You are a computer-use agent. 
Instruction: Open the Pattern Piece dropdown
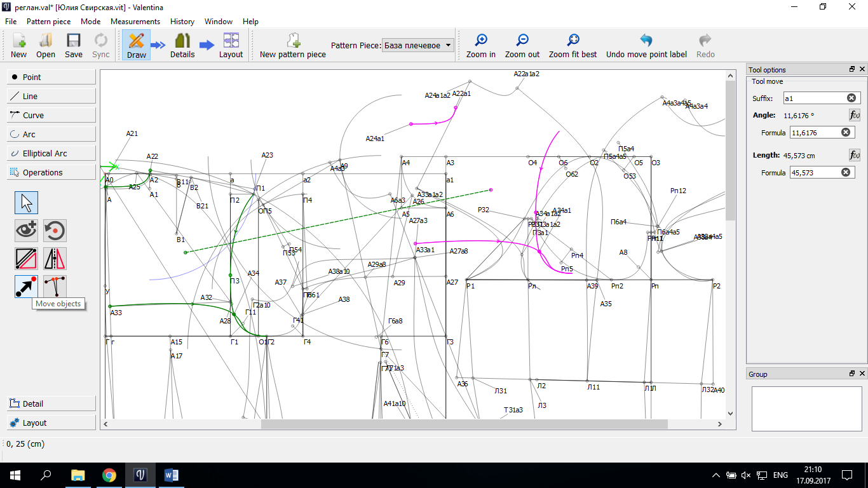click(419, 45)
